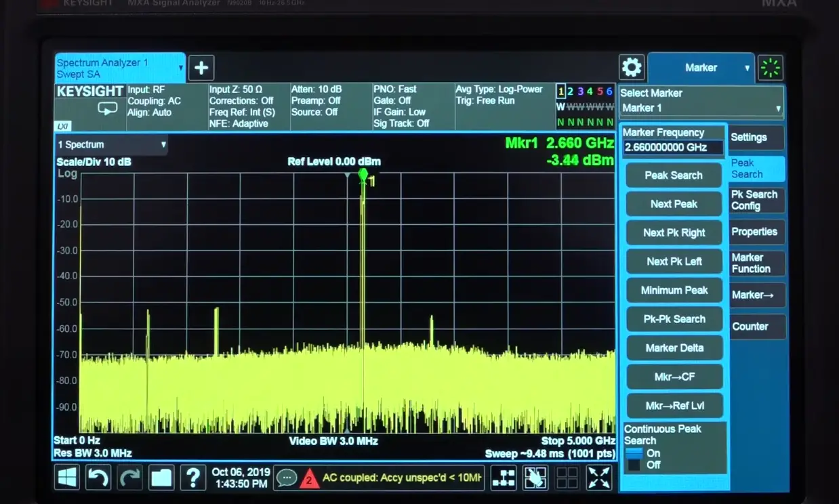Image resolution: width=839 pixels, height=504 pixels.
Task: Click the full screen expand arrows icon
Action: point(599,478)
